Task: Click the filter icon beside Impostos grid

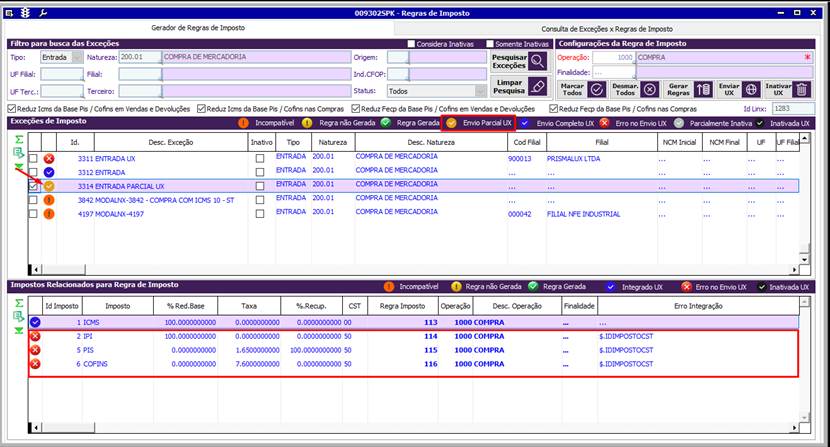Action: pos(19,330)
